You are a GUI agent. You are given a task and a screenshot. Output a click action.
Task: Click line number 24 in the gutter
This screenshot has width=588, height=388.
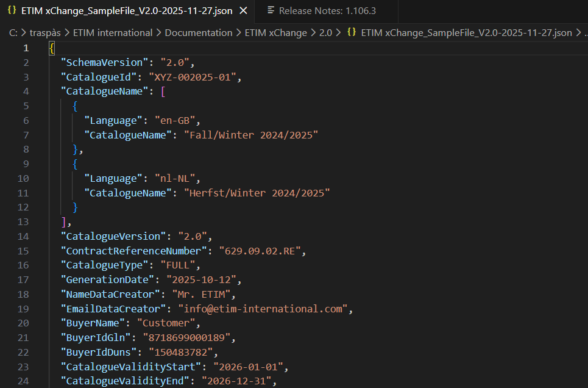point(23,382)
